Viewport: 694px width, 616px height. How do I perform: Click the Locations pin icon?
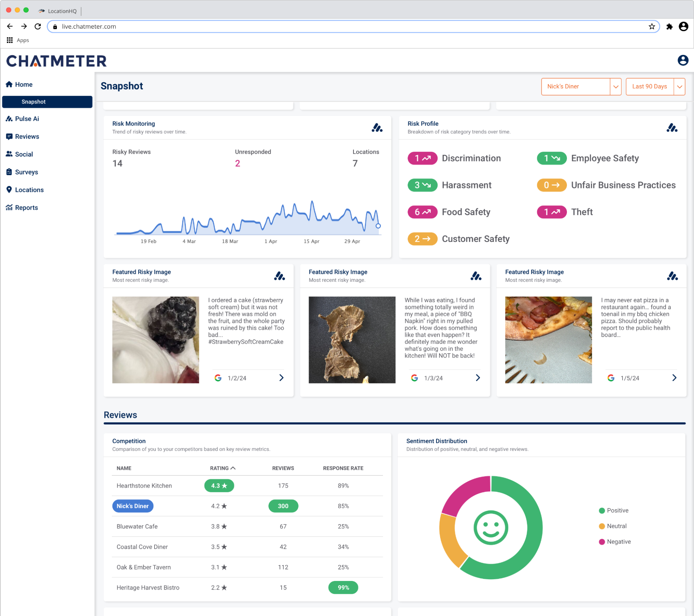coord(9,189)
